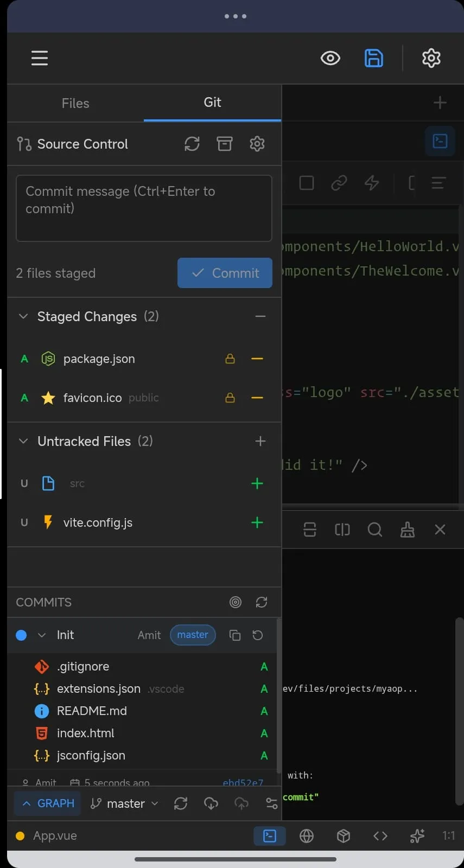This screenshot has height=868, width=464.
Task: Open favicon.ico staged file
Action: pyautogui.click(x=92, y=398)
